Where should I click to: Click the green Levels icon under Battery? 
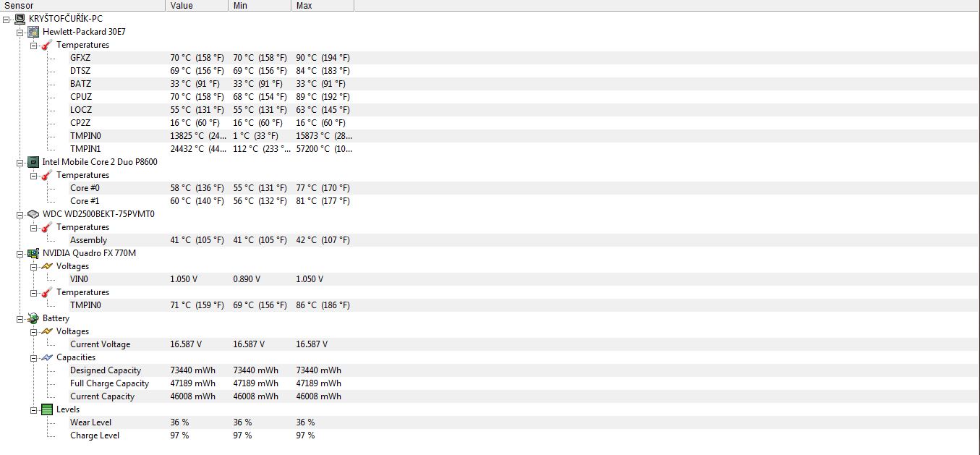[47, 409]
